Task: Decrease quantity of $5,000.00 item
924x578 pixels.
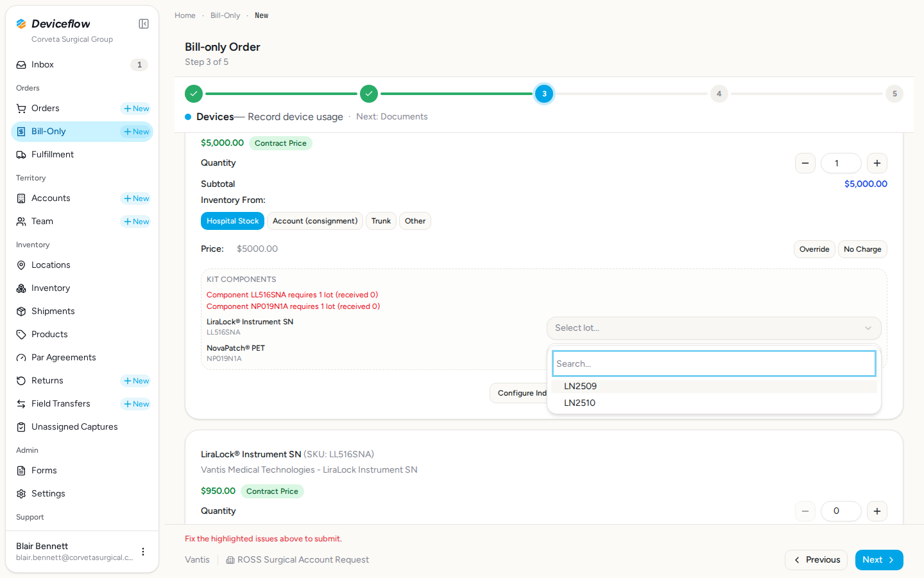Action: 805,163
